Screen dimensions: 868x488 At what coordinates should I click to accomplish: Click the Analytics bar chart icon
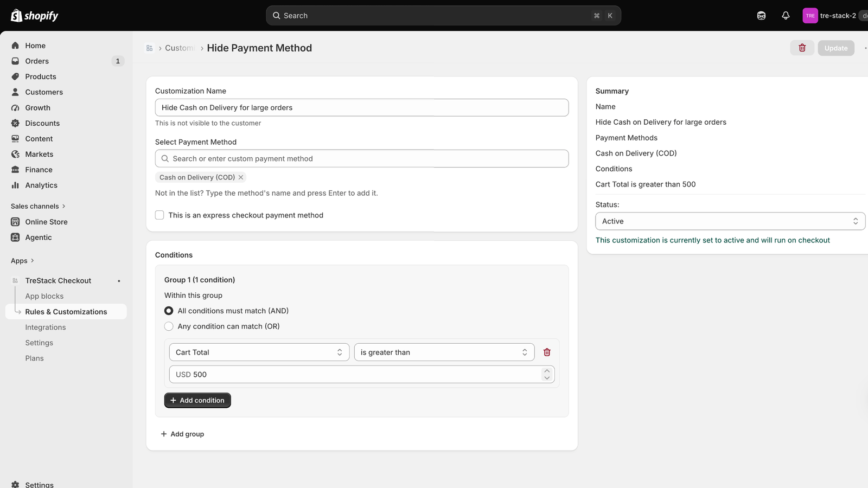tap(15, 185)
